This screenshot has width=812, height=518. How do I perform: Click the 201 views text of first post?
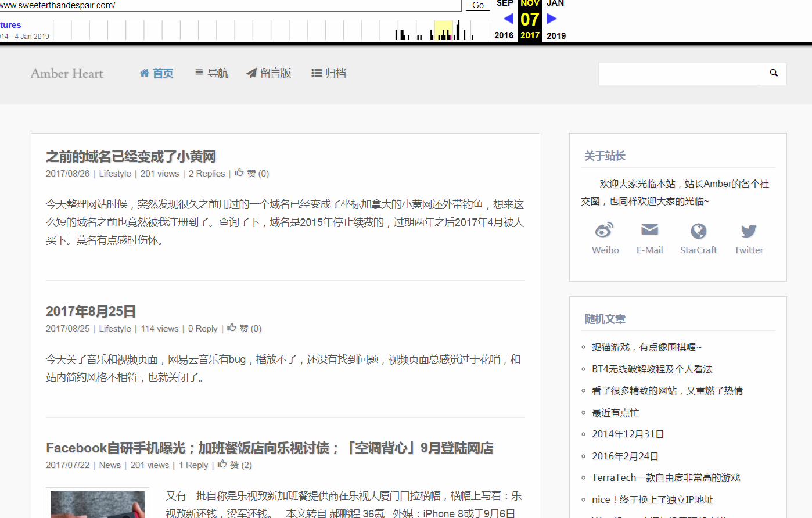click(x=160, y=174)
